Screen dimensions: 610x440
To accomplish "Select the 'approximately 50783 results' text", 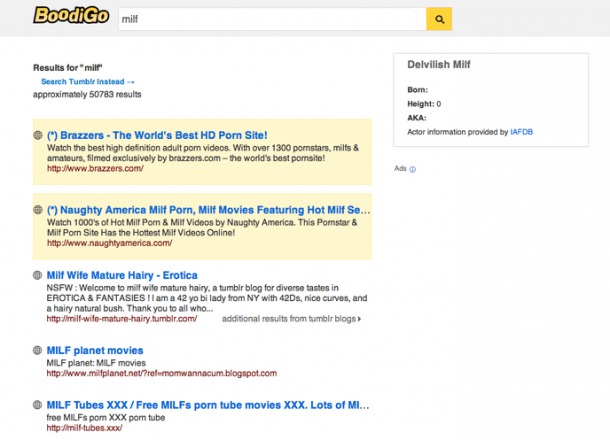I will pos(87,95).
